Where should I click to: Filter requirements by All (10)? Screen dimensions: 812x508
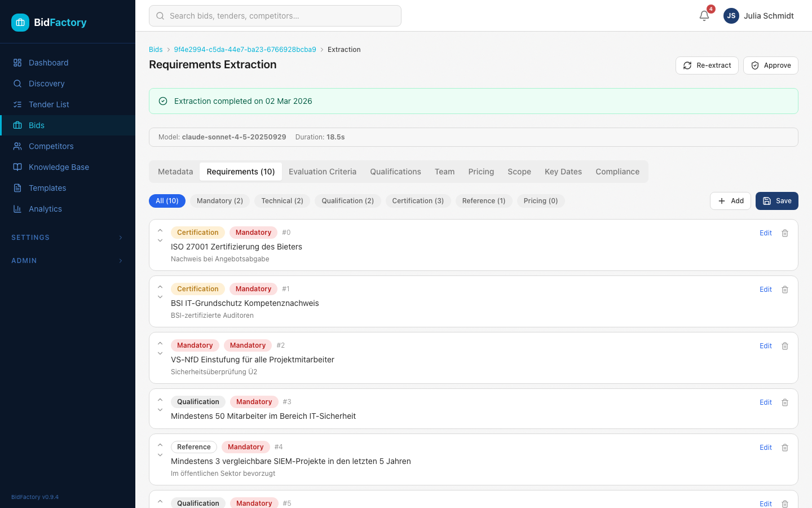pos(167,201)
